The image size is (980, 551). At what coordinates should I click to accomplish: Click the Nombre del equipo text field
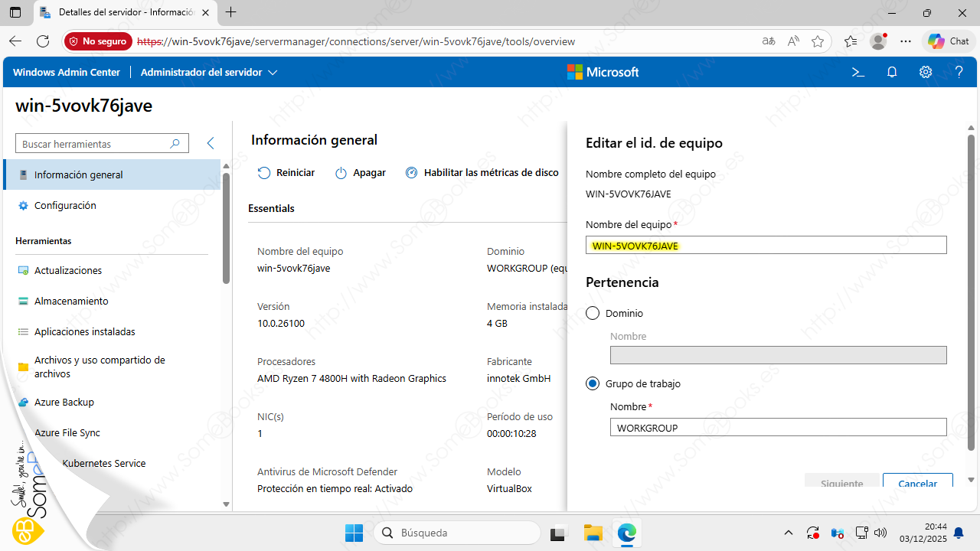click(x=766, y=245)
